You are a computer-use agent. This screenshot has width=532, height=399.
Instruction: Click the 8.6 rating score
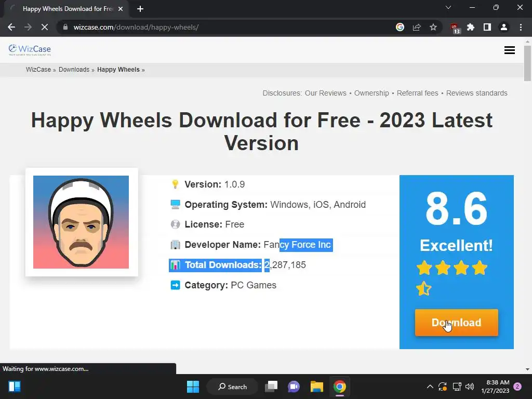click(x=456, y=209)
